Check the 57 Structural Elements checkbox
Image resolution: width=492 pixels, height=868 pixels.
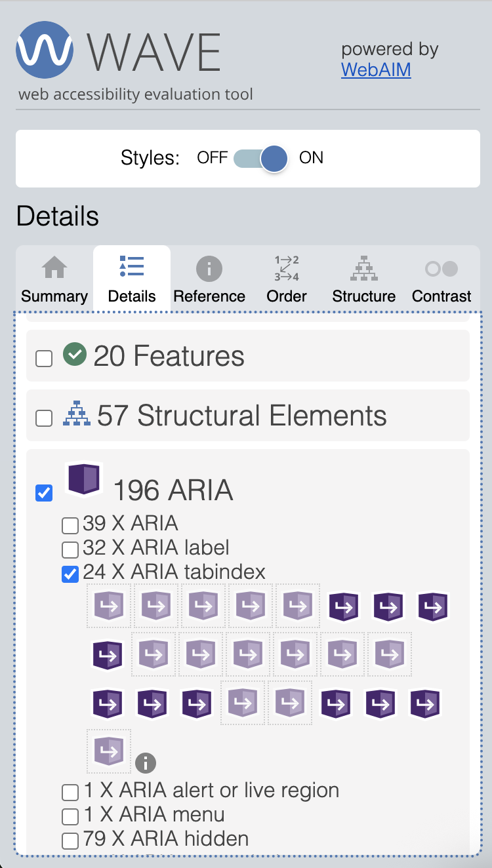pyautogui.click(x=44, y=418)
